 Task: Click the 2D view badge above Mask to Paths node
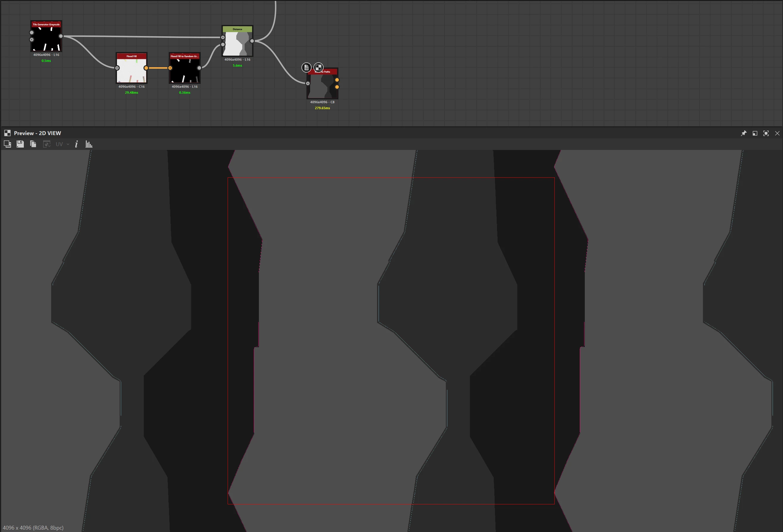pyautogui.click(x=318, y=68)
